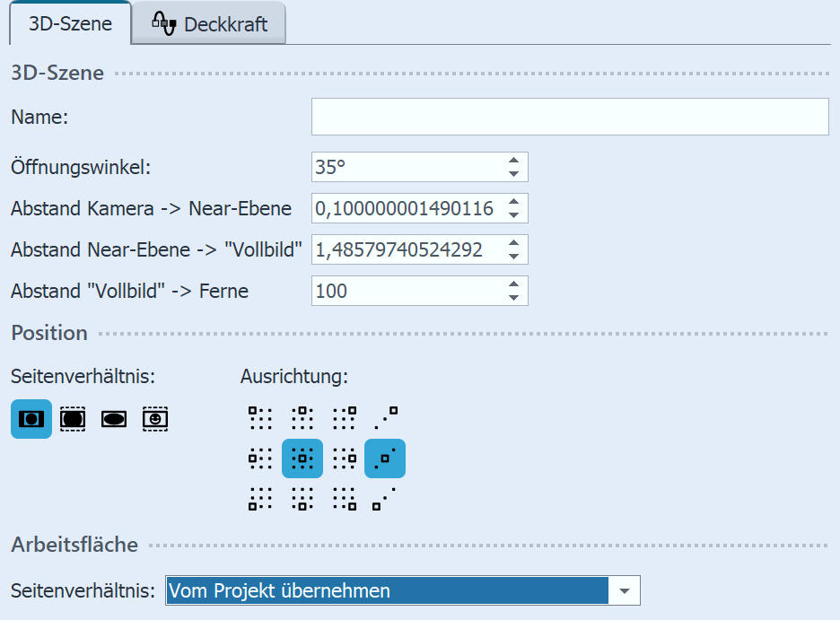The height and width of the screenshot is (620, 840).
Task: Open the Arbeitsfläche Seitenverhältnis dropdown arrow
Action: [x=625, y=591]
